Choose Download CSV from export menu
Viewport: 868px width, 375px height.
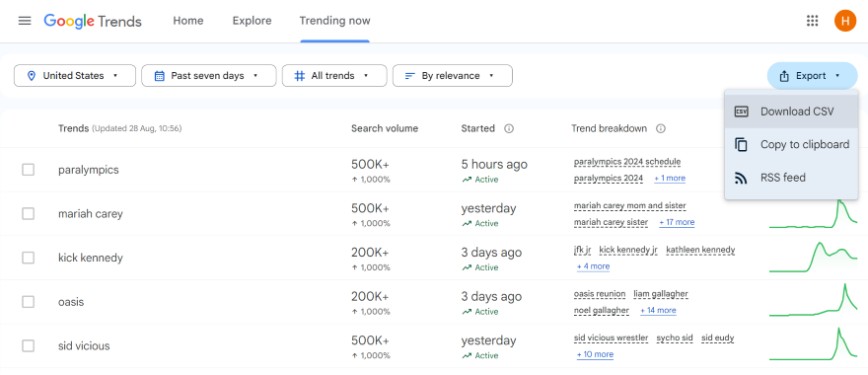pyautogui.click(x=791, y=112)
